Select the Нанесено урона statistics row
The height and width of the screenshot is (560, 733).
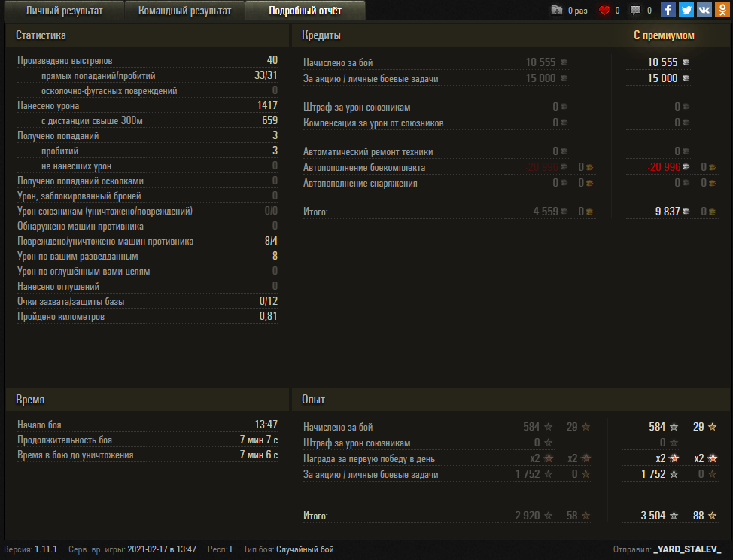(148, 105)
